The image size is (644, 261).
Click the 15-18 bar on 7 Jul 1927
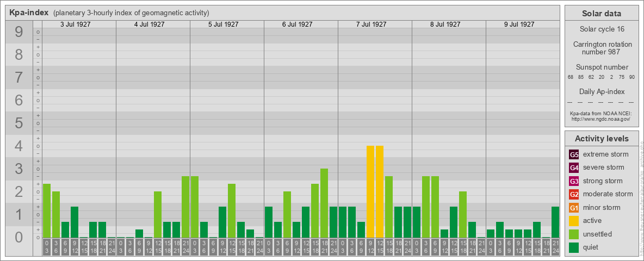point(389,207)
